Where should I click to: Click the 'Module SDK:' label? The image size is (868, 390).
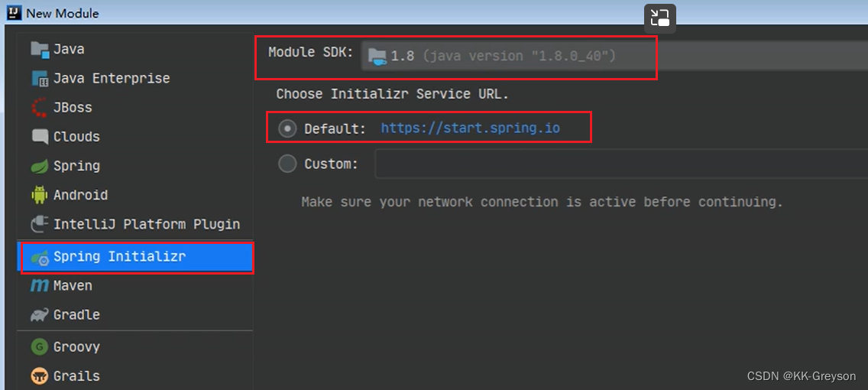click(x=310, y=53)
